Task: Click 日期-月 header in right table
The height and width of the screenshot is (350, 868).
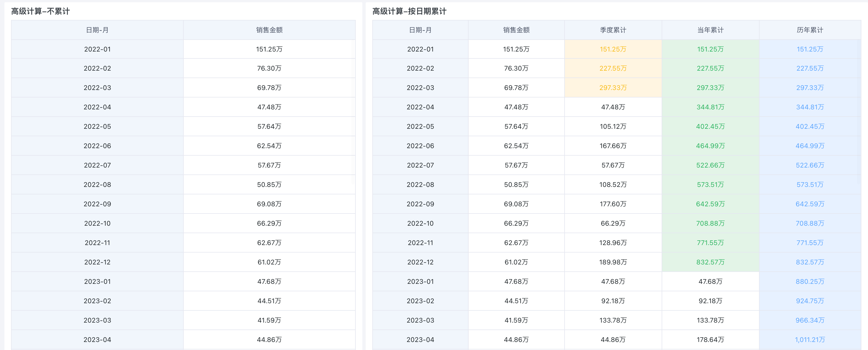Action: click(x=420, y=30)
